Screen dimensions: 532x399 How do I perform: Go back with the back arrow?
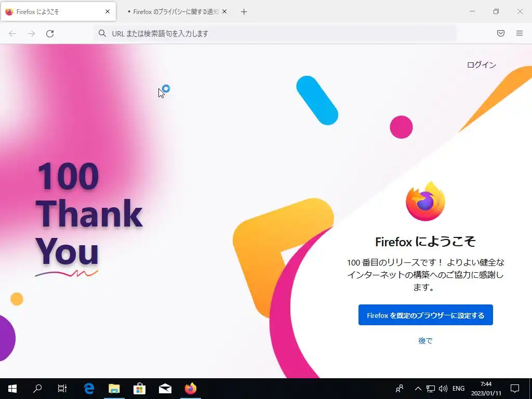[x=12, y=34]
